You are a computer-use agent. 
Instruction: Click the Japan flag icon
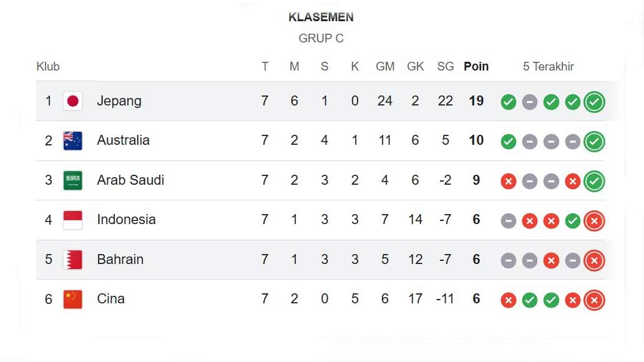[x=73, y=101]
